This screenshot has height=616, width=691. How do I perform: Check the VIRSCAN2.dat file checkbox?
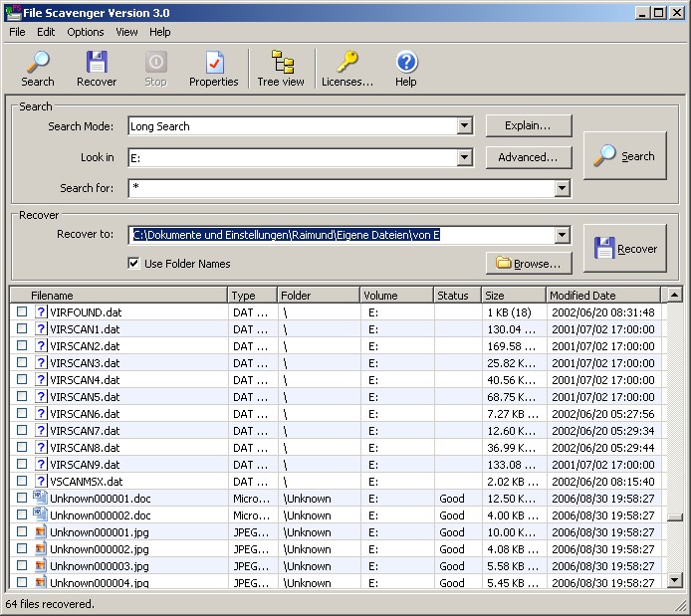point(22,345)
